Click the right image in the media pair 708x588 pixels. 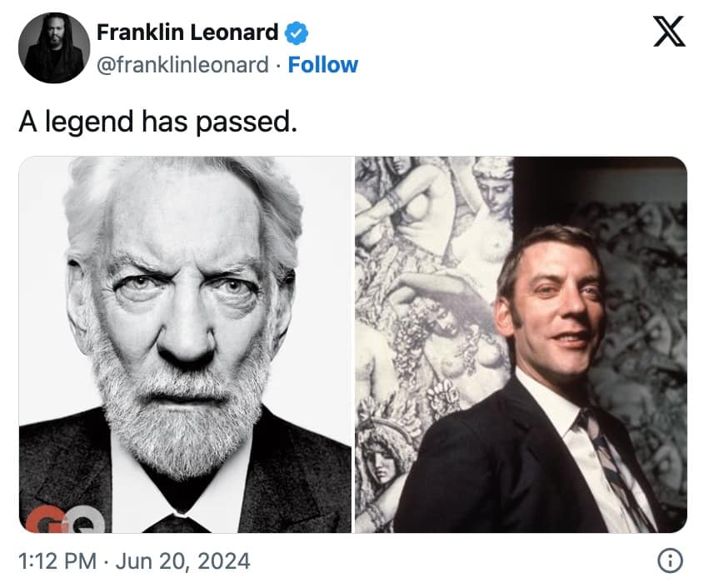[x=525, y=346]
